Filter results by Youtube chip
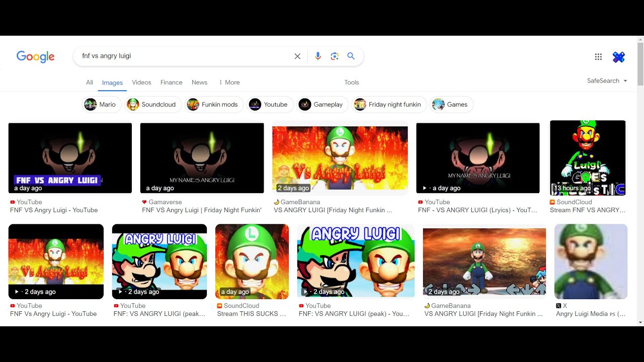The height and width of the screenshot is (362, 644). (x=270, y=105)
